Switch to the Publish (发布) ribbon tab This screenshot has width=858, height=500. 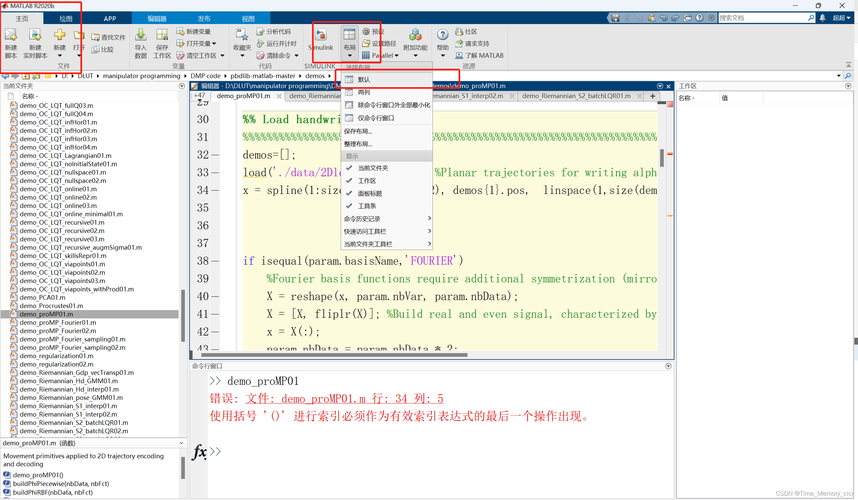click(x=204, y=18)
